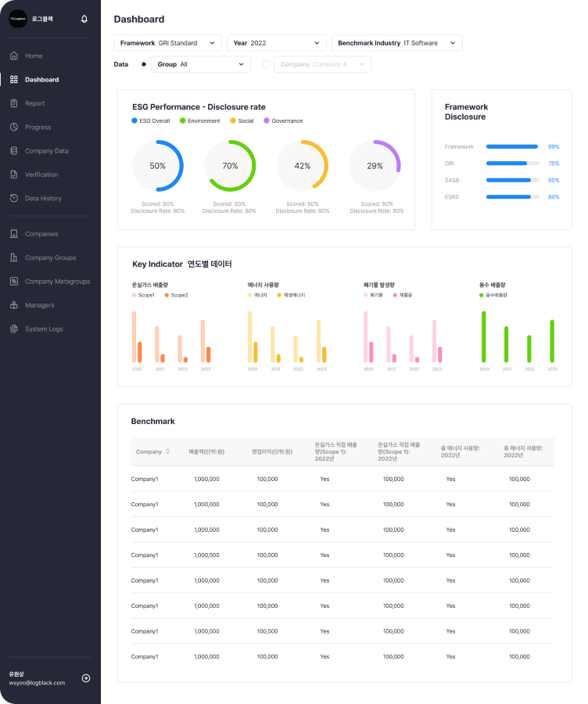The height and width of the screenshot is (704, 588).
Task: Open the Group All dropdown
Action: (201, 64)
